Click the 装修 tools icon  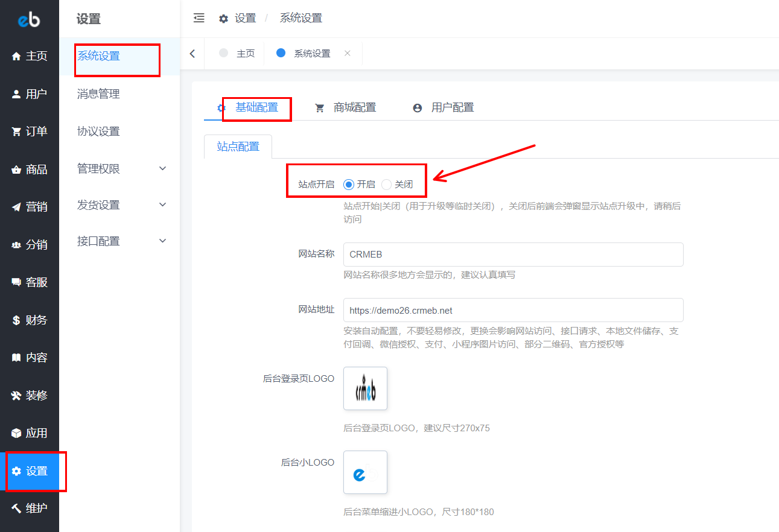tap(16, 396)
